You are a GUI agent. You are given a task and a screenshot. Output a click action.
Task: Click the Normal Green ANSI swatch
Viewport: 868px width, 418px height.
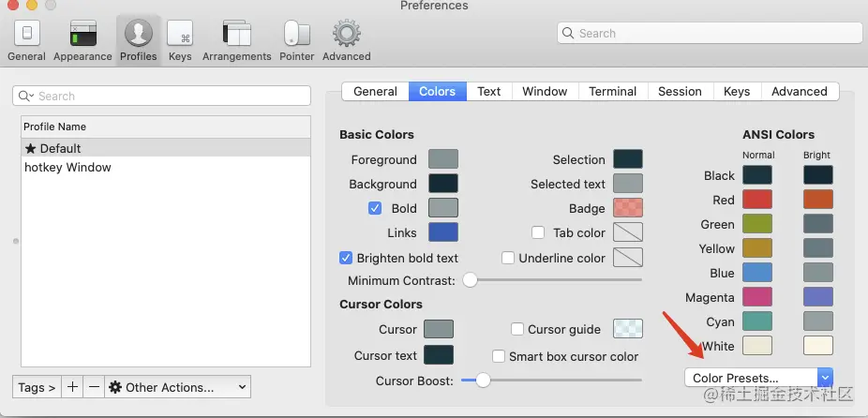pyautogui.click(x=757, y=224)
